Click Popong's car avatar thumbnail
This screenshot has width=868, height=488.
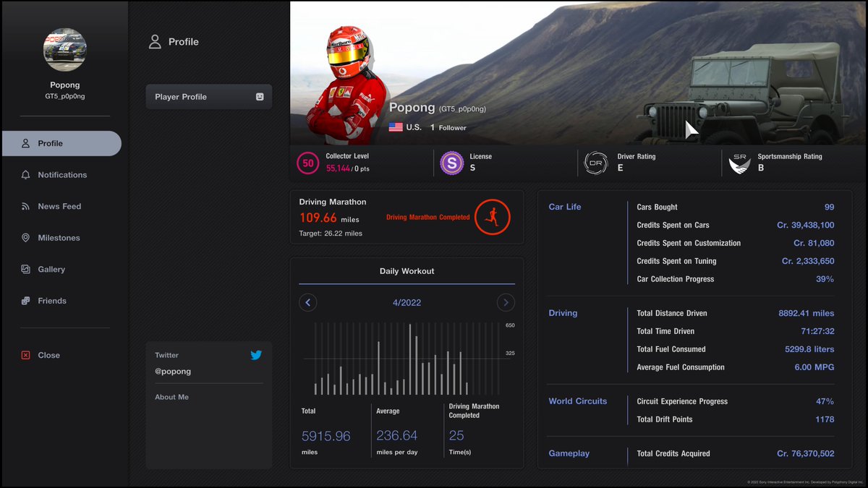pos(65,49)
